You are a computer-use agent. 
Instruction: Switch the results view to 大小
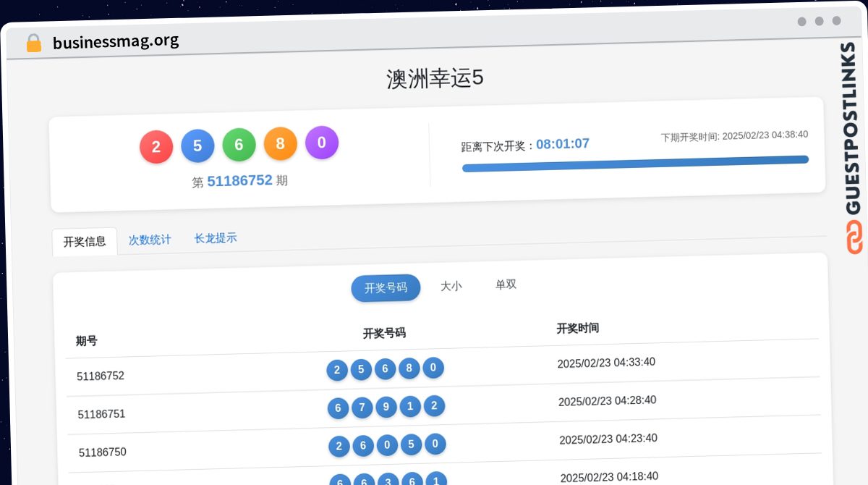tap(451, 286)
